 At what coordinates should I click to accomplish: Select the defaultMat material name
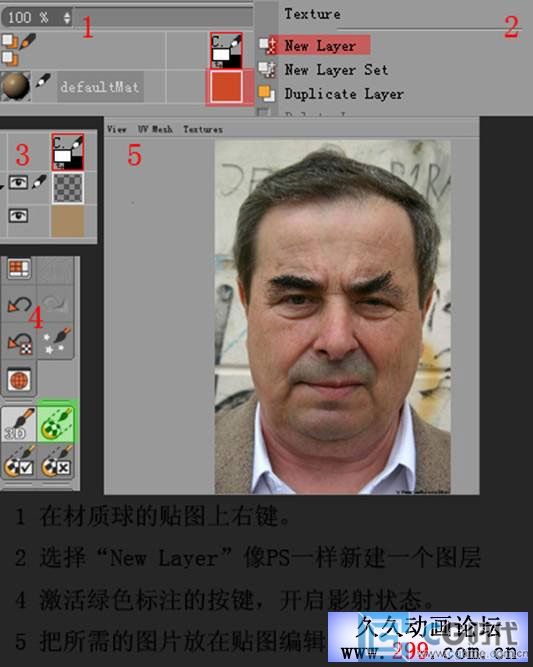[100, 87]
